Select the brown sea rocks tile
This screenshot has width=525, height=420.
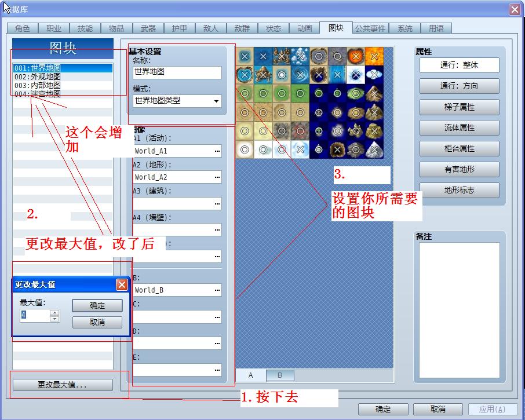(x=282, y=57)
